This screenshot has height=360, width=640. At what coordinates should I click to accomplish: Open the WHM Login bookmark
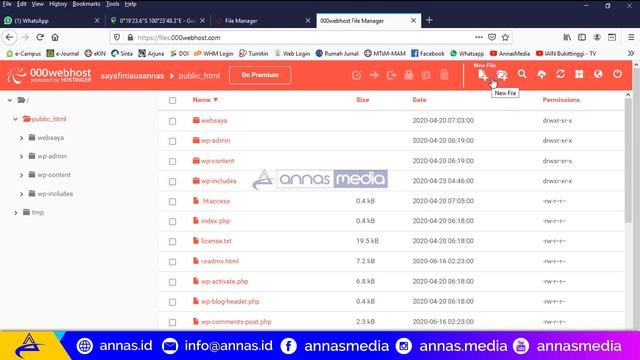[x=213, y=53]
